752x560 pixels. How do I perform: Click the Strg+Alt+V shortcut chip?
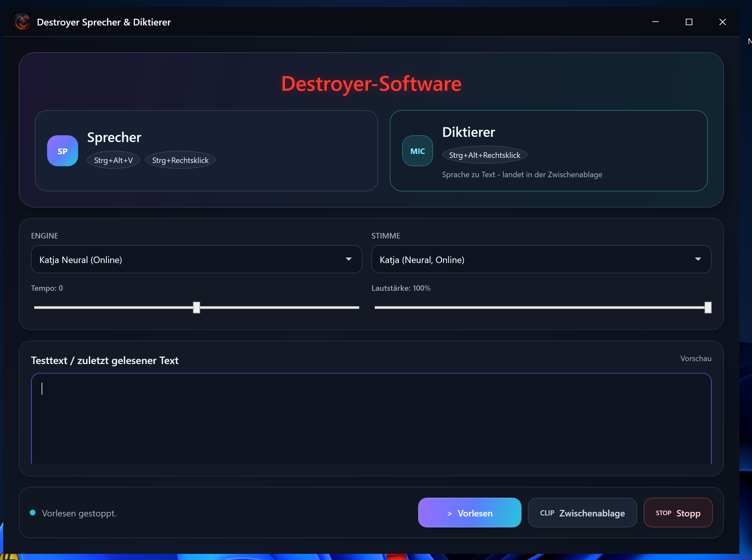113,160
